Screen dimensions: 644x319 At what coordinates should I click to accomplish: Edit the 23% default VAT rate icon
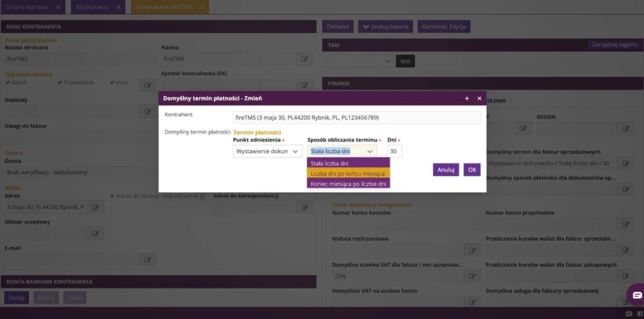coord(472,276)
